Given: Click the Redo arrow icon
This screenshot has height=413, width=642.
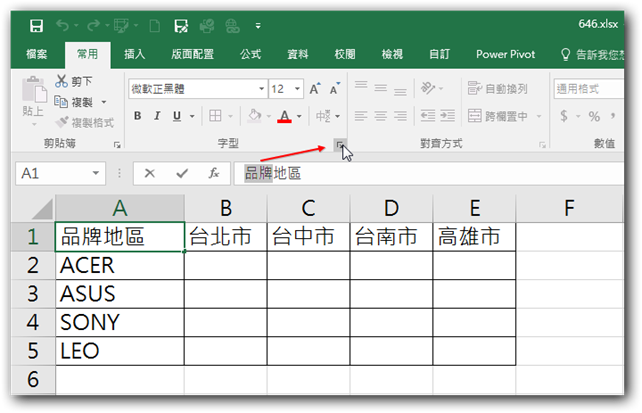Looking at the screenshot, I should click(93, 26).
